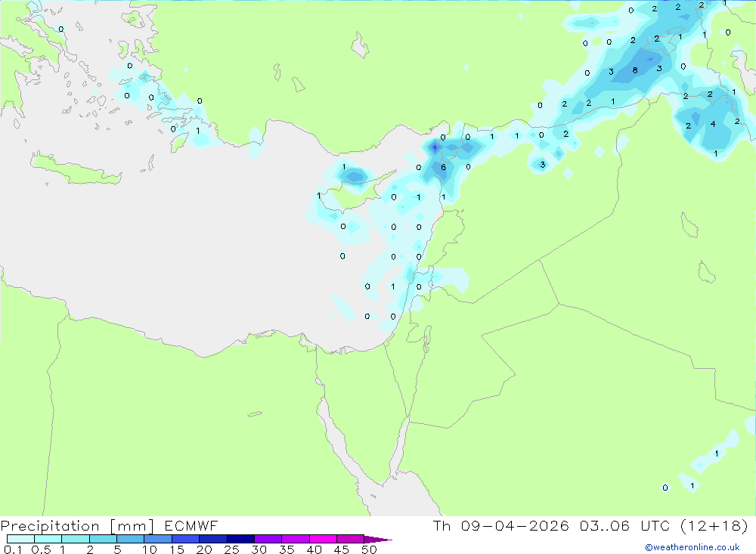Click the 1–2 mm legend swatch
756x554 pixels.
tap(76, 539)
